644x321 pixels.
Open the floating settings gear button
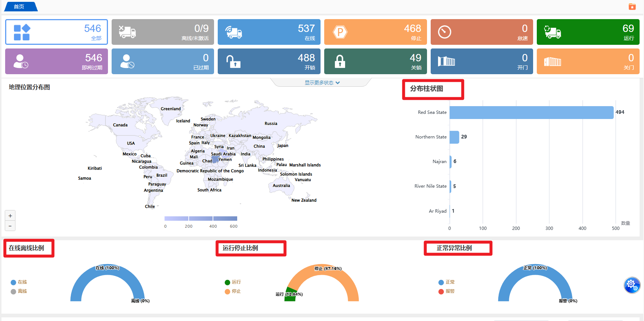pyautogui.click(x=632, y=285)
